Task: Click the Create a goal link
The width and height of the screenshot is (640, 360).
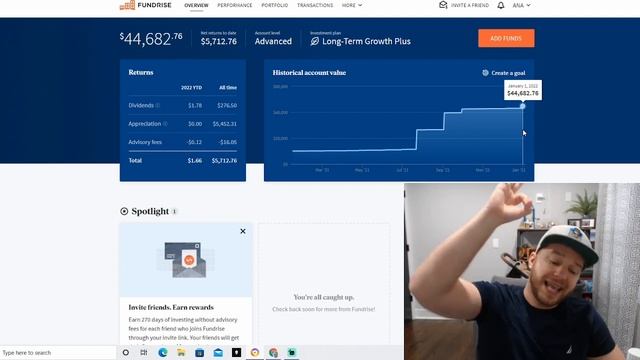Action: 508,73
